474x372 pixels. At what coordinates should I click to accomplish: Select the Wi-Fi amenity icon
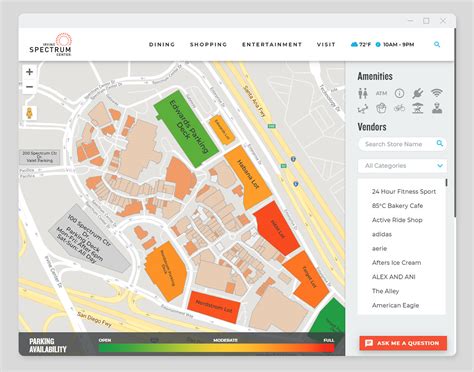click(x=436, y=93)
